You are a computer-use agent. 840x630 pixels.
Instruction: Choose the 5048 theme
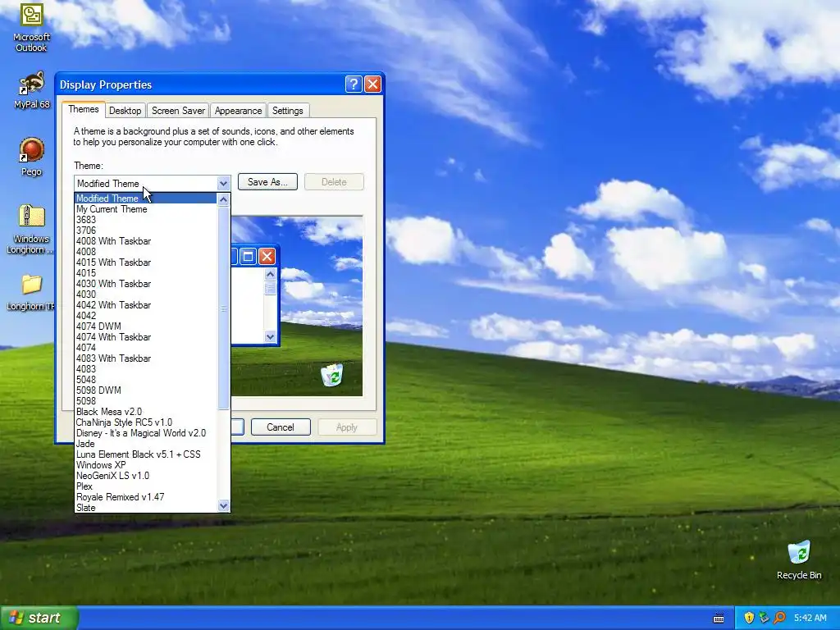[146, 379]
